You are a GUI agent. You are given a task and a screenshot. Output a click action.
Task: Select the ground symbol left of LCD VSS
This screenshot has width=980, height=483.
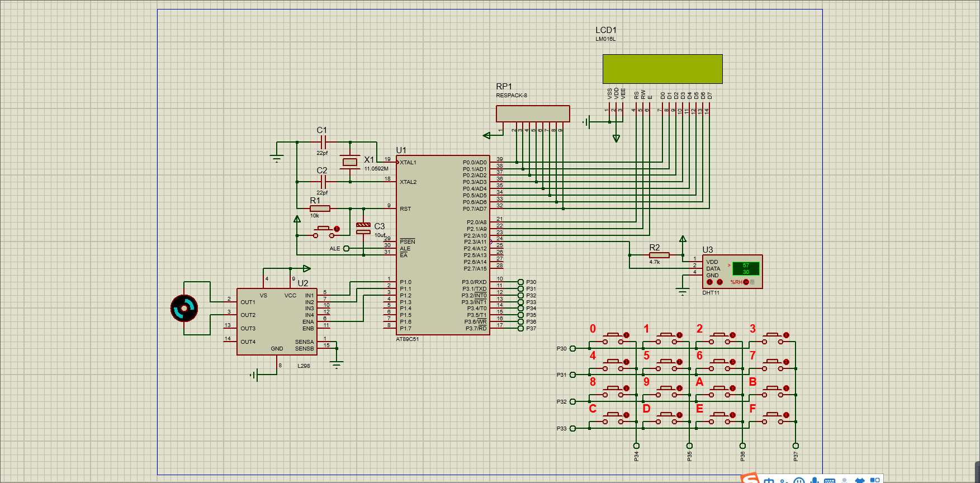click(x=586, y=122)
